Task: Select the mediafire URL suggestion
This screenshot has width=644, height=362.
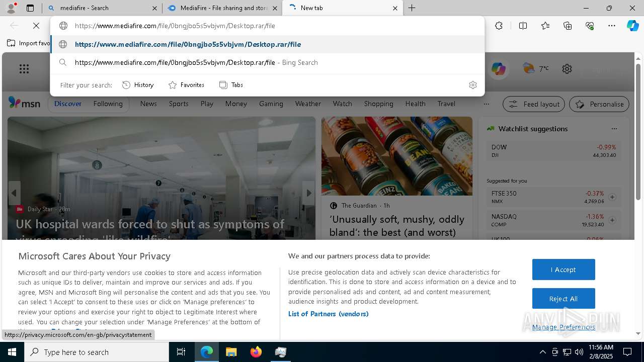Action: (x=267, y=44)
